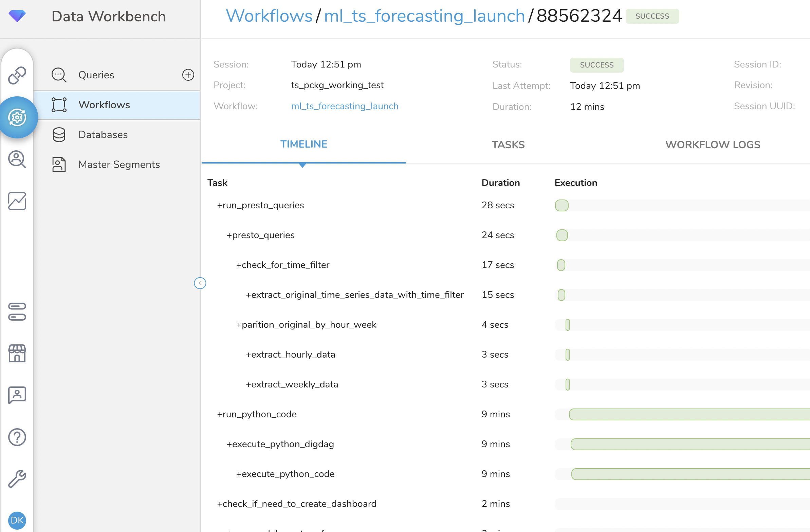Expand the +run_python_code task row
This screenshot has height=532, width=810.
tap(257, 414)
